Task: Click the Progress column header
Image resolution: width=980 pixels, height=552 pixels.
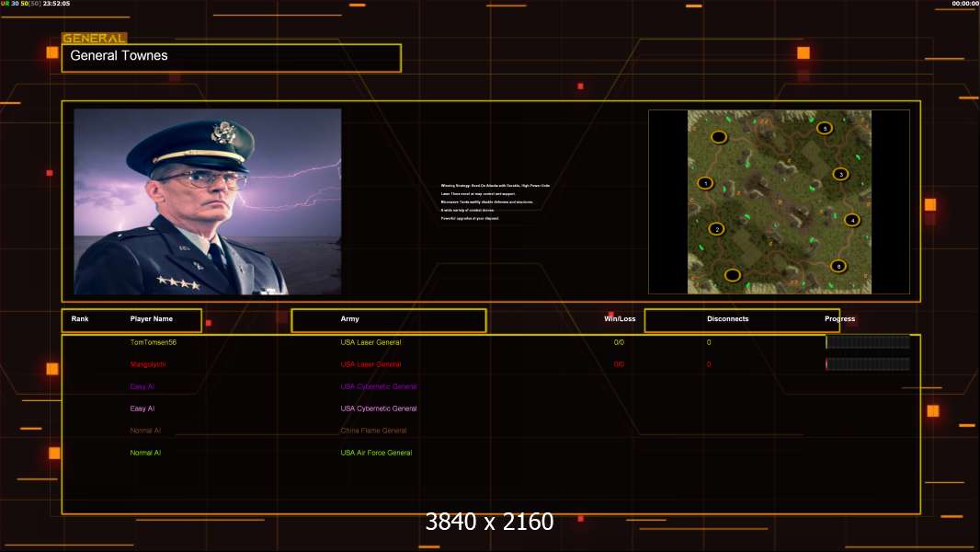Action: [x=839, y=319]
